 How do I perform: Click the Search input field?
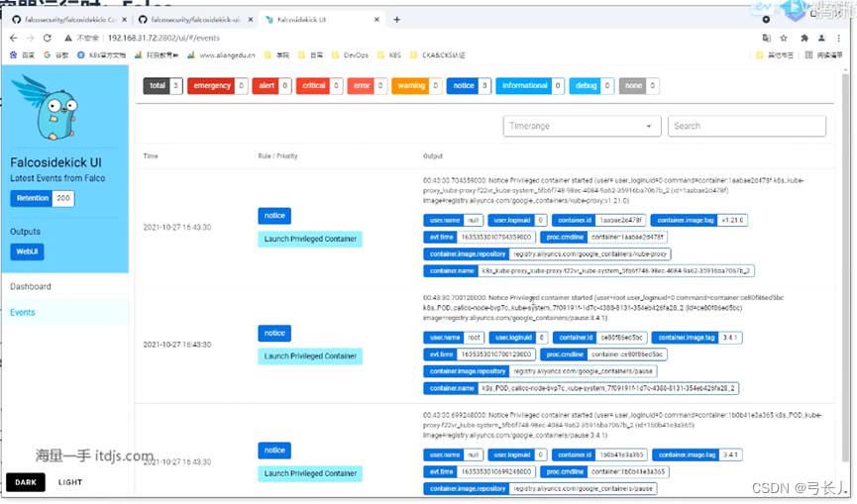click(x=747, y=126)
